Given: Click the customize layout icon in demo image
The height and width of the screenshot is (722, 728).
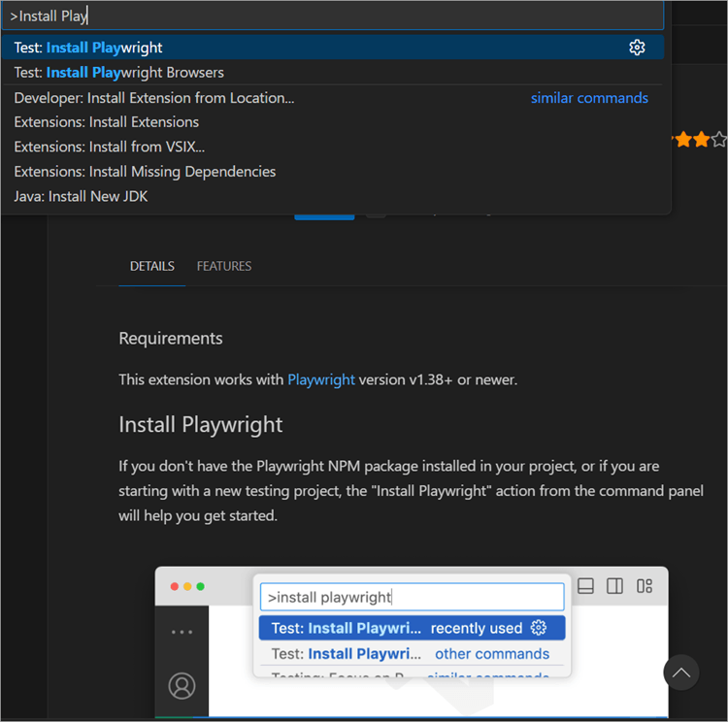Looking at the screenshot, I should click(645, 586).
